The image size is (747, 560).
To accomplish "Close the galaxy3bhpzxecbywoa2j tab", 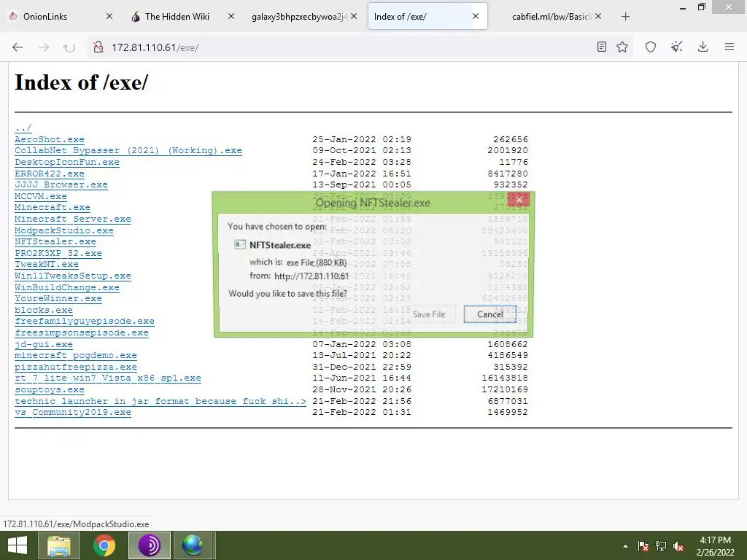I will (354, 16).
